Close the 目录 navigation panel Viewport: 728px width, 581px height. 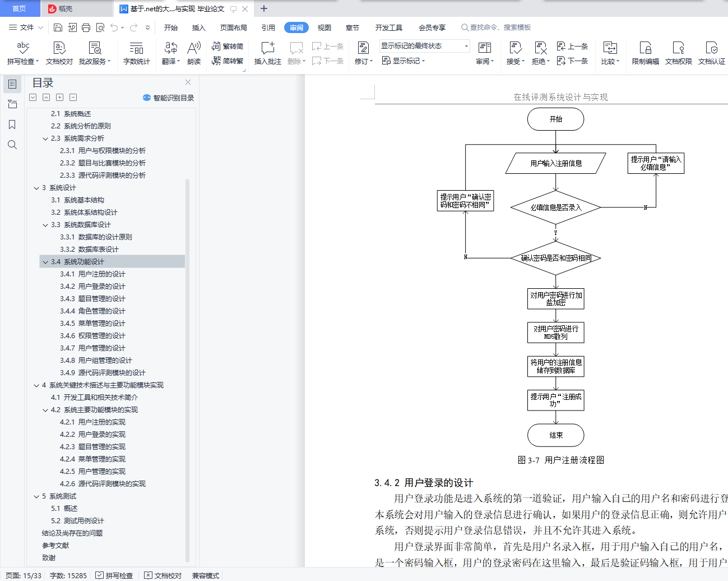click(188, 82)
